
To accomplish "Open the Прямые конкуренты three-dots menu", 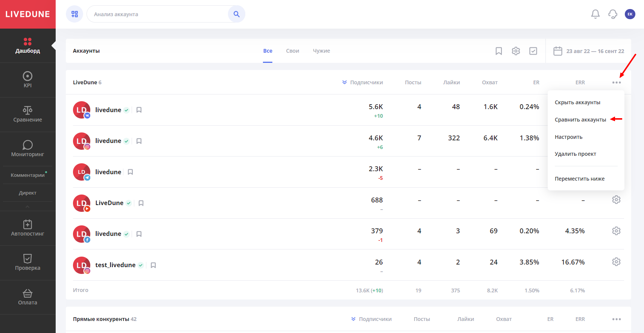I will [x=617, y=319].
